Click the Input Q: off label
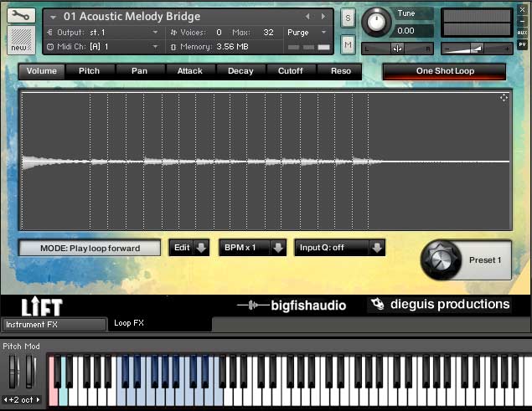Screen dimensions: 532x411 point(322,248)
